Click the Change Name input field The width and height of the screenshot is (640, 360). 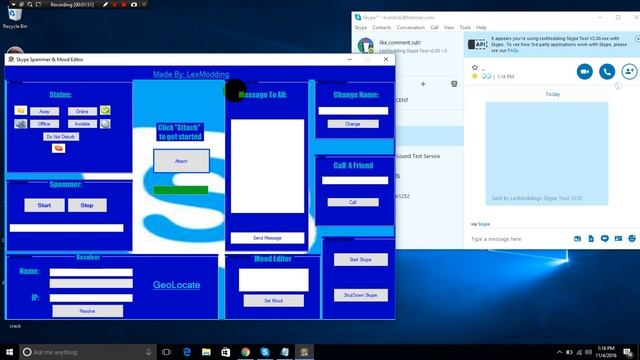pos(353,111)
